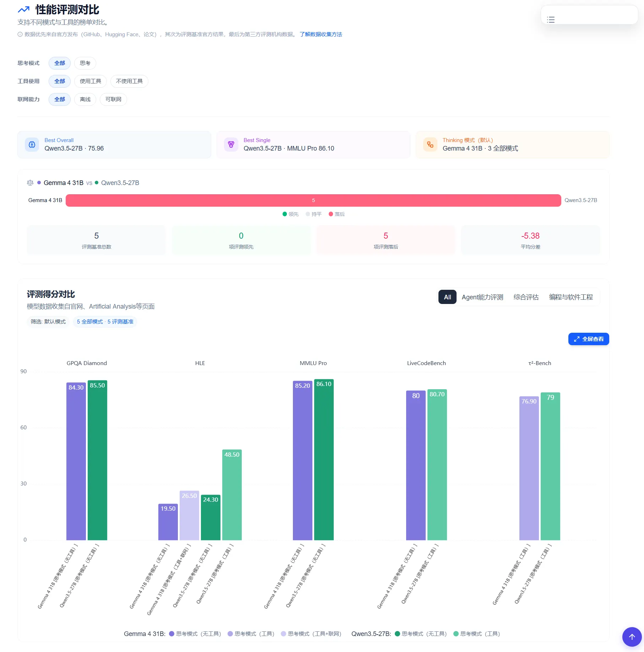
Task: Select 思考 under thinking mode filter
Action: pyautogui.click(x=85, y=63)
